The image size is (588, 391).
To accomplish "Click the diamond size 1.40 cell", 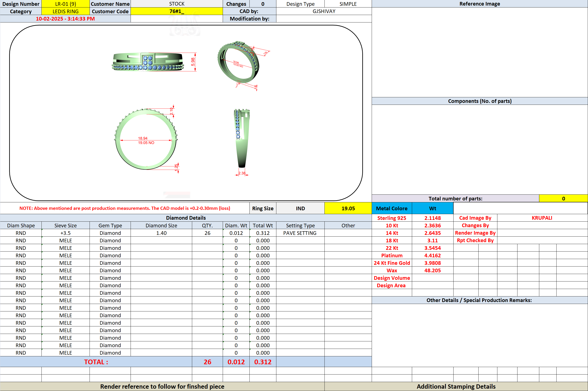I will tap(161, 233).
